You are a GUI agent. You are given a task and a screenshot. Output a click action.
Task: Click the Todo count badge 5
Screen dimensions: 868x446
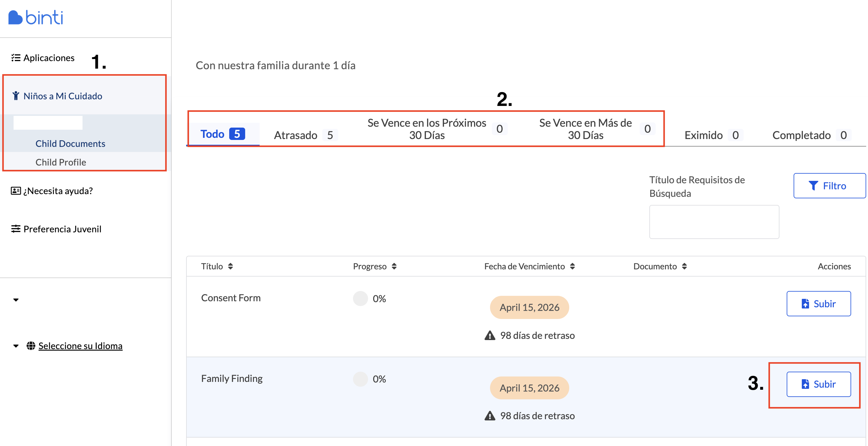click(x=237, y=134)
